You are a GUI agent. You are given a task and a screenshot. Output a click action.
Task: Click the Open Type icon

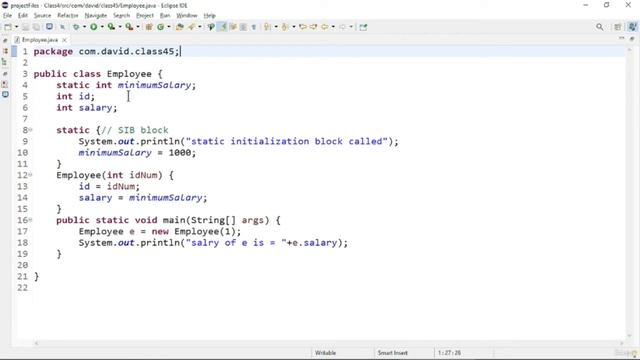point(180,27)
